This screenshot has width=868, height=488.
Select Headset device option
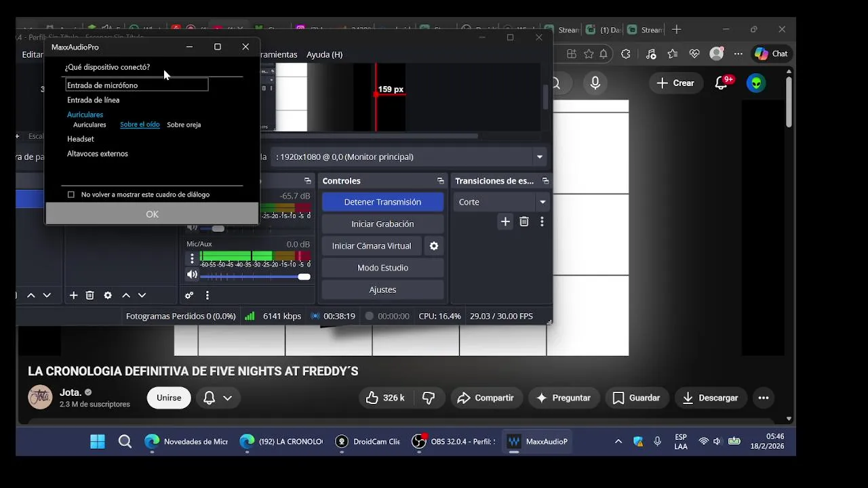click(x=81, y=139)
